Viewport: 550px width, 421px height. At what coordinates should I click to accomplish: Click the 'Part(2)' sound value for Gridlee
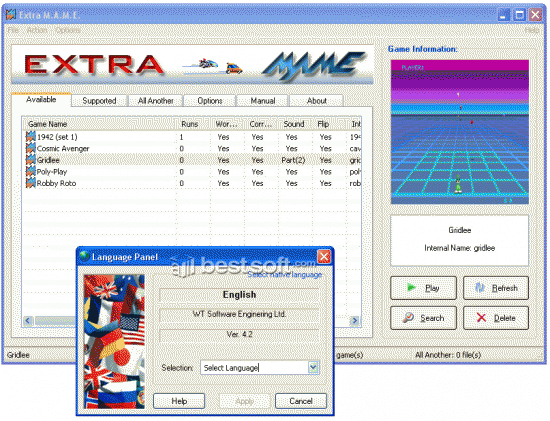(x=293, y=160)
